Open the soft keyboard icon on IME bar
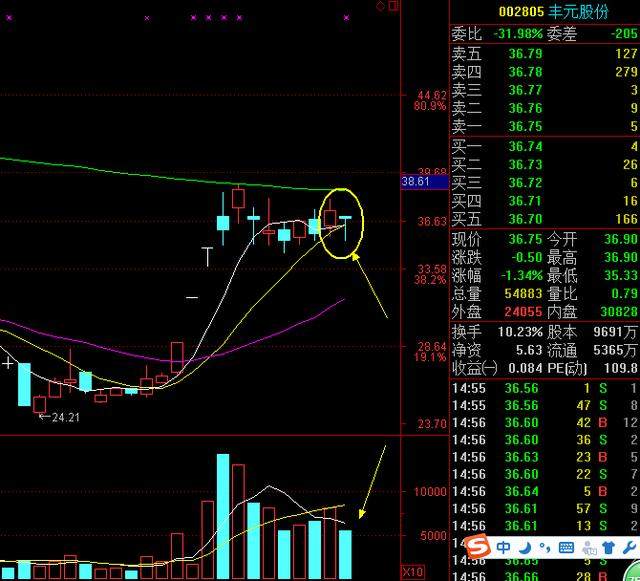The image size is (640, 581). [x=566, y=548]
